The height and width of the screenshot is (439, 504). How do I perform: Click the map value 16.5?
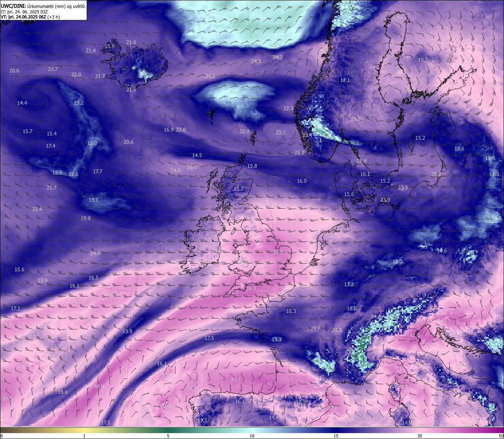click(93, 278)
